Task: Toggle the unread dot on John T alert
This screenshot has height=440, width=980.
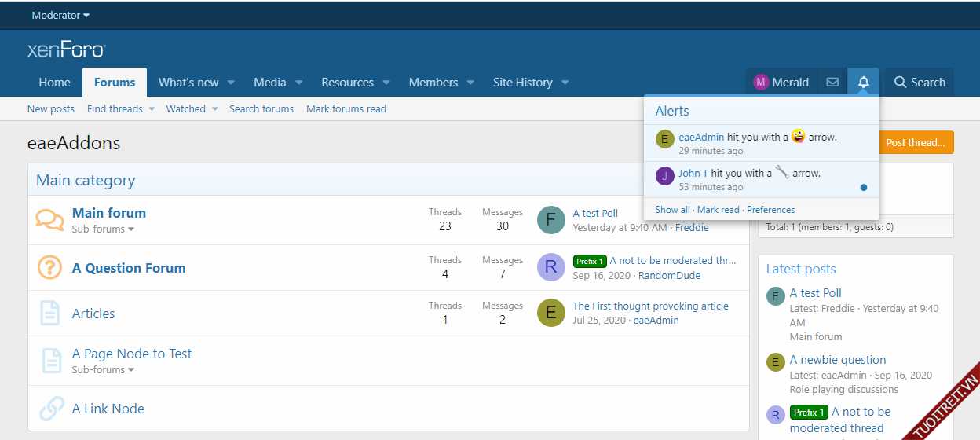Action: click(864, 187)
